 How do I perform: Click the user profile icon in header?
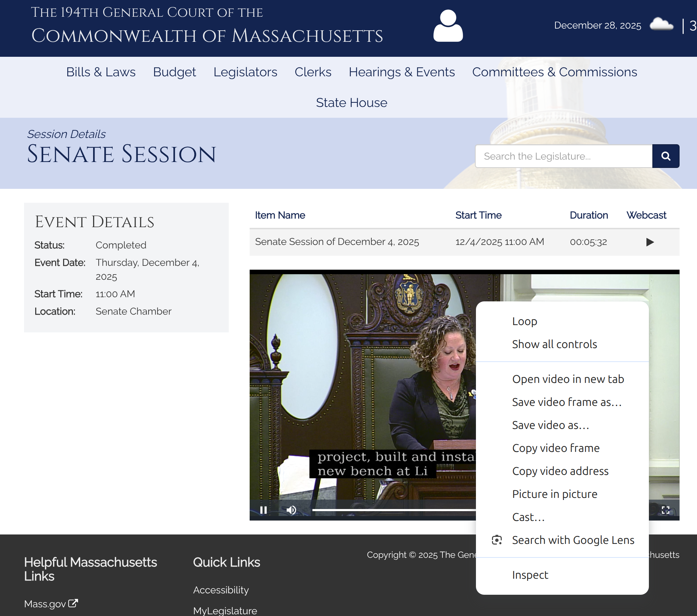(448, 26)
